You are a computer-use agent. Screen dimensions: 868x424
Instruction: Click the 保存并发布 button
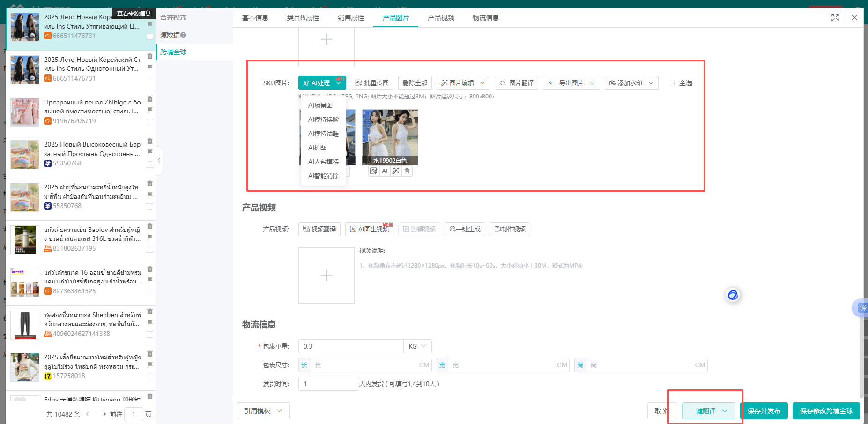(764, 411)
